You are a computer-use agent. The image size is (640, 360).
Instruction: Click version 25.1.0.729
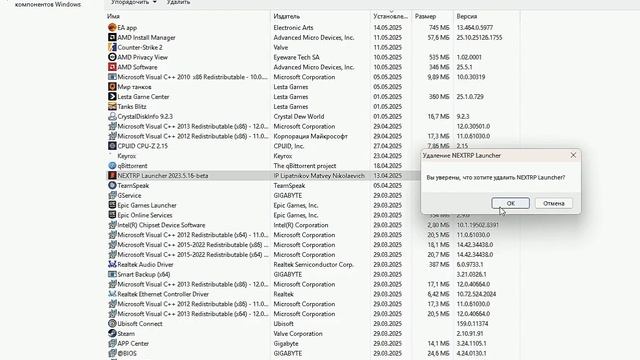click(470, 96)
